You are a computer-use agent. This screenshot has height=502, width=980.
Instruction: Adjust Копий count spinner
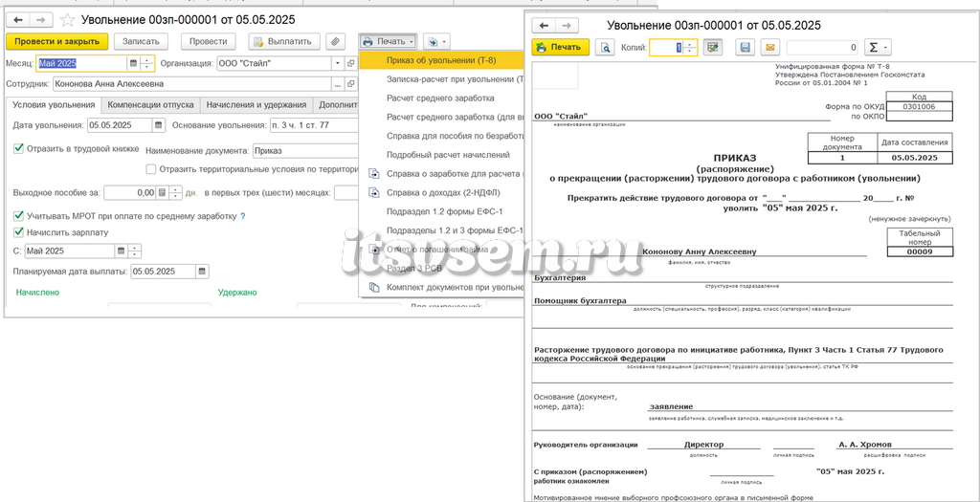(690, 47)
